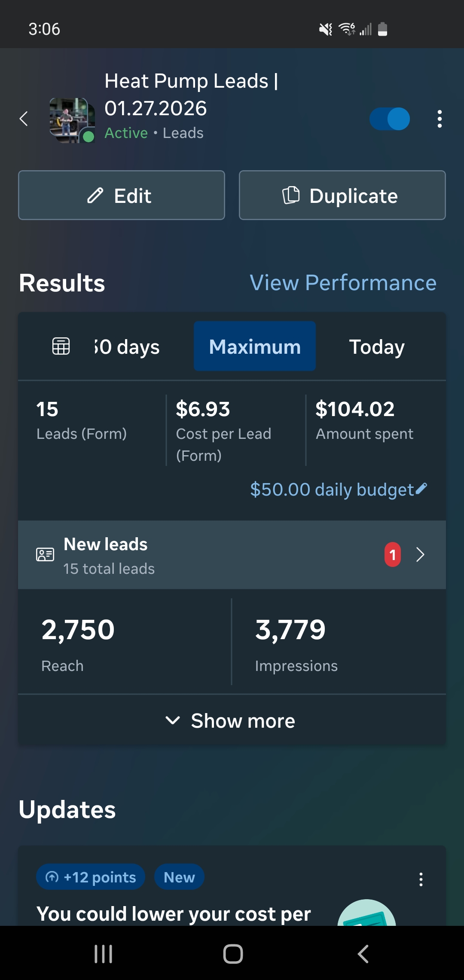Select the Maximum time range tab
Viewport: 464px width, 980px height.
(x=254, y=346)
